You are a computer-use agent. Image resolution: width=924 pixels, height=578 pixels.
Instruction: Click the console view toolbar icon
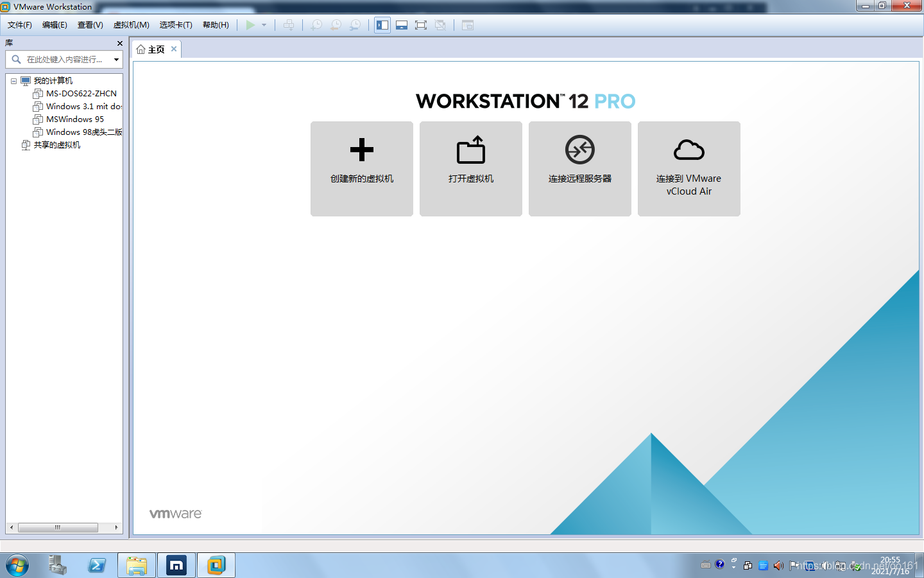click(468, 25)
